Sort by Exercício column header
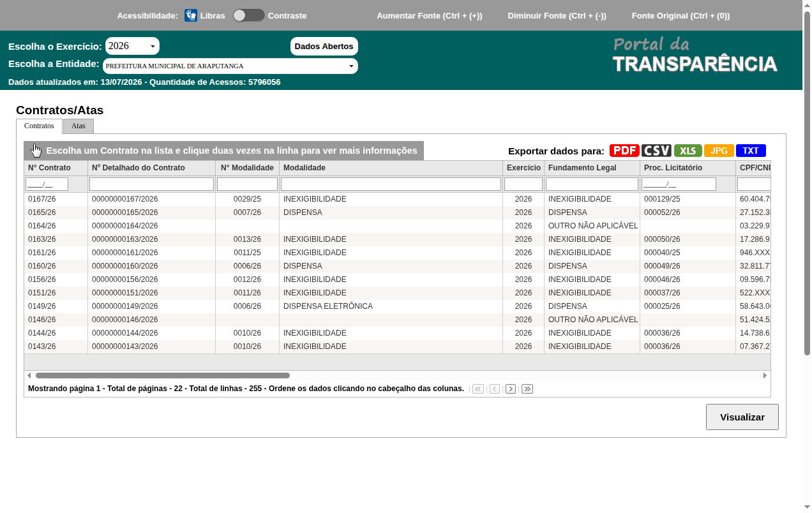This screenshot has height=513, width=812. [523, 168]
